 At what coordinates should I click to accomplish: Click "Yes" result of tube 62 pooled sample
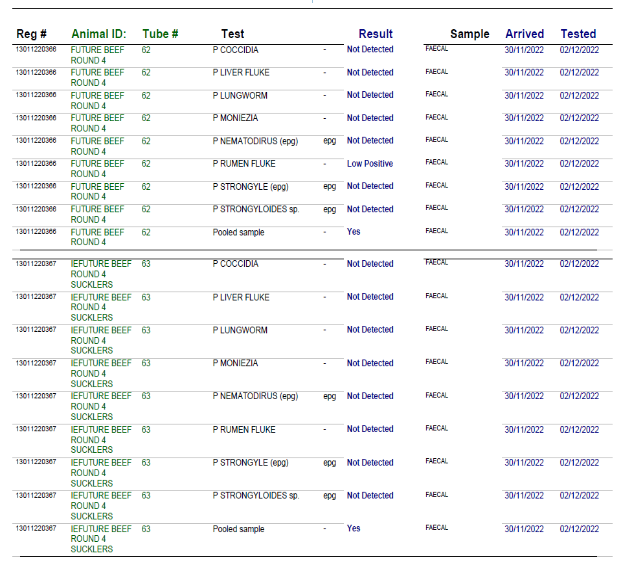(353, 232)
